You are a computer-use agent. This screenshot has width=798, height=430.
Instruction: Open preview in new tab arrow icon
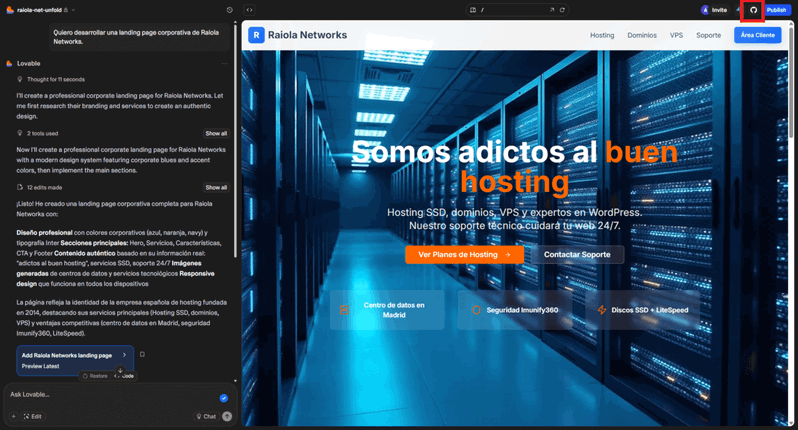click(552, 10)
